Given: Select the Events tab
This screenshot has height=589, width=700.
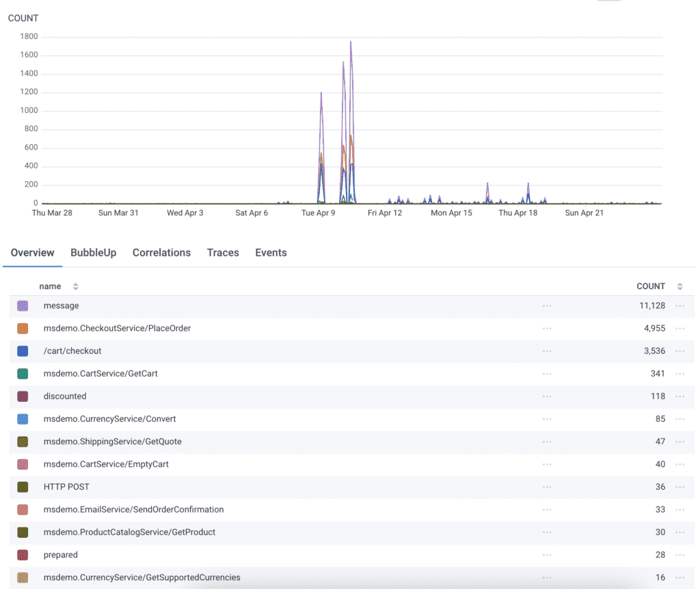Looking at the screenshot, I should [271, 253].
